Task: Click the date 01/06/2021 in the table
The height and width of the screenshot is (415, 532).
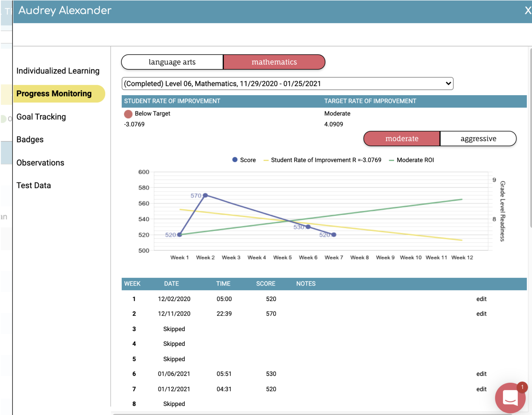Action: click(x=174, y=374)
